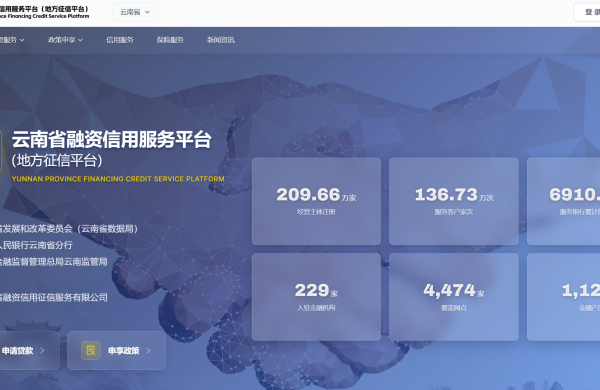
Task: Select the 229家 statistics card
Action: click(316, 297)
